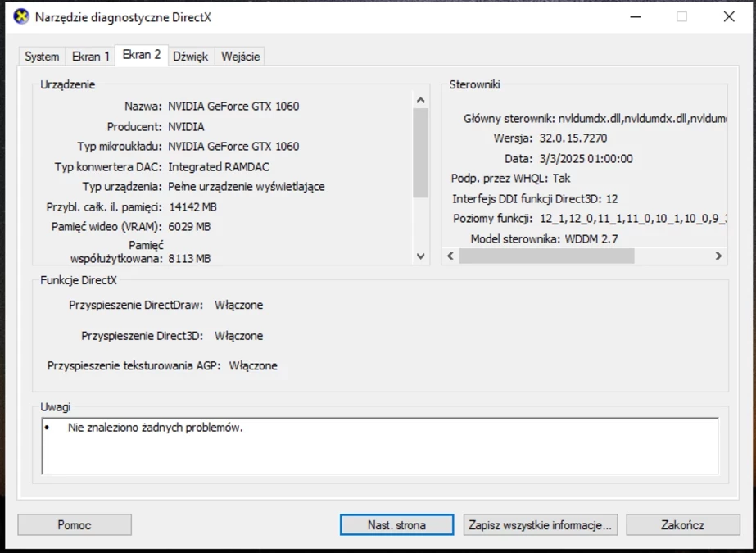Viewport: 756px width, 553px height.
Task: Go to the Dźwięk tab
Action: tap(190, 57)
